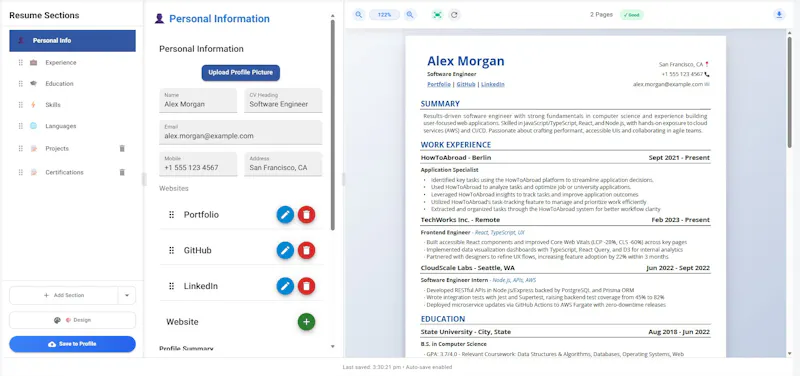800x376 pixels.
Task: Delete the GitHub website entry
Action: point(306,250)
